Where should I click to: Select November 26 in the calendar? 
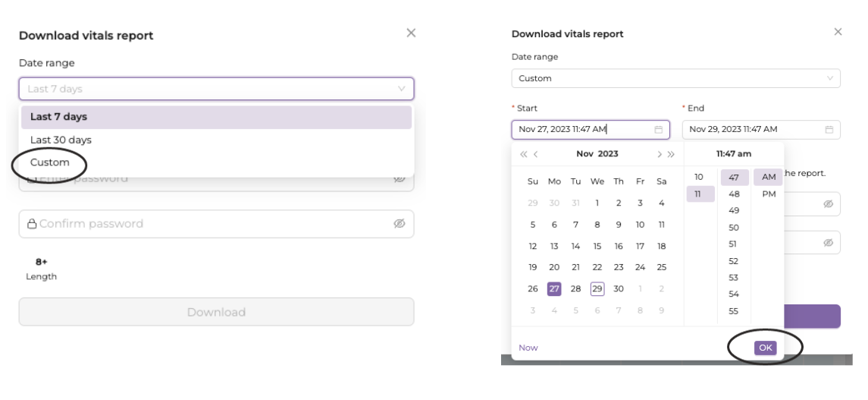coord(532,288)
